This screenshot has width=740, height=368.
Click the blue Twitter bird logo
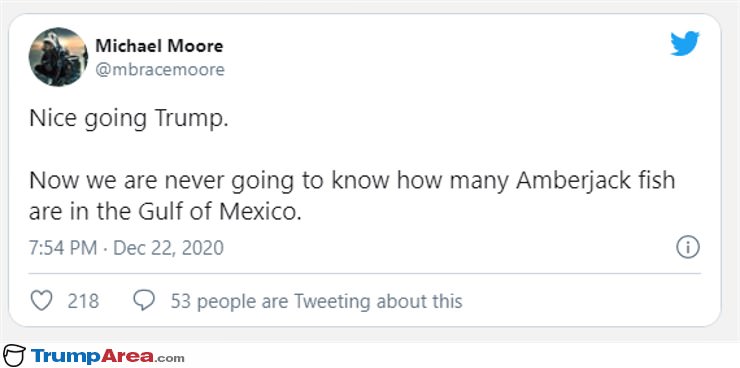(x=685, y=44)
